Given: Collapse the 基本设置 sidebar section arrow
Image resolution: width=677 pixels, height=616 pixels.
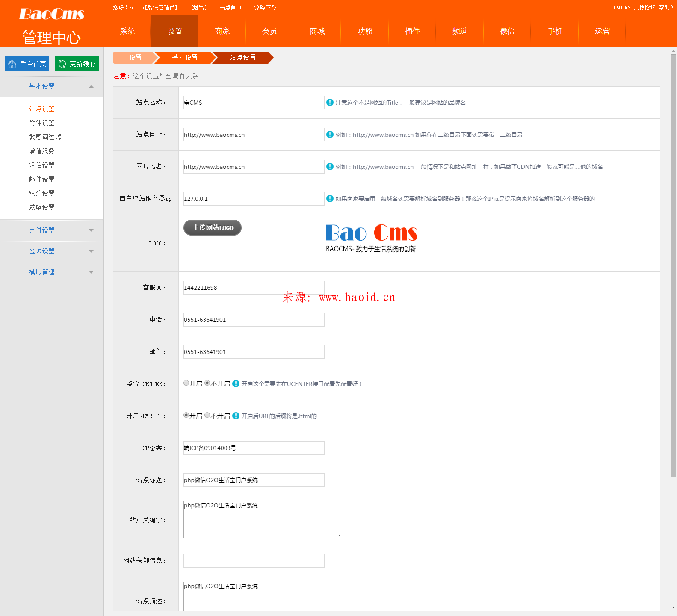Looking at the screenshot, I should point(91,87).
